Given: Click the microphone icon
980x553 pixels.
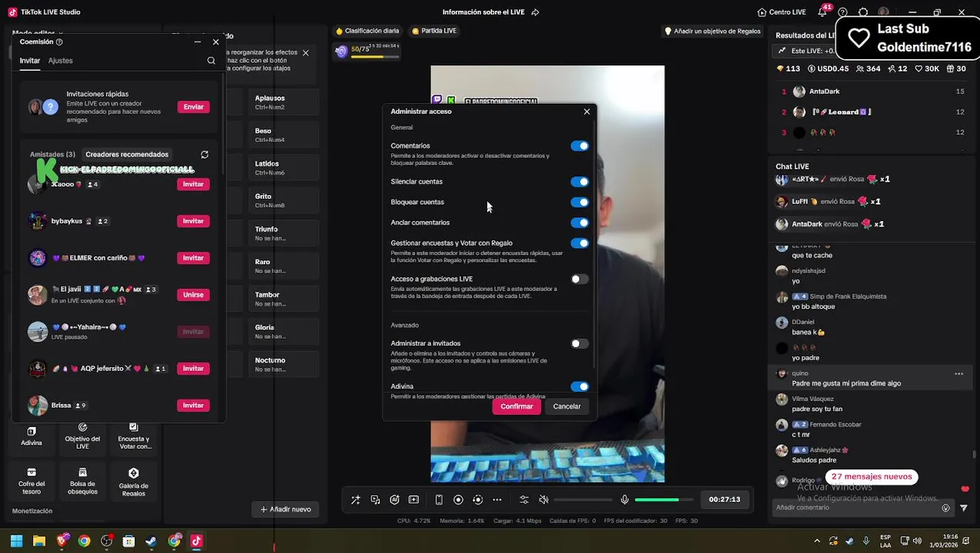Looking at the screenshot, I should [x=625, y=499].
